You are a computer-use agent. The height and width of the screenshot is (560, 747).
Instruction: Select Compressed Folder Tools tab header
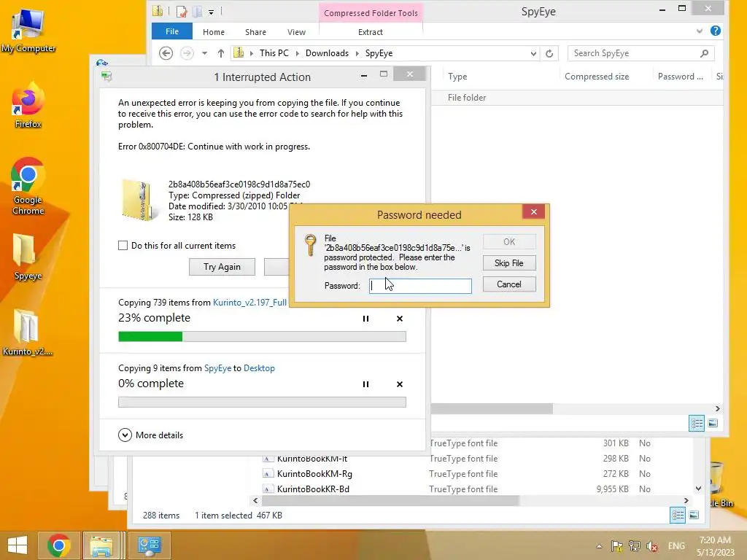pos(371,13)
